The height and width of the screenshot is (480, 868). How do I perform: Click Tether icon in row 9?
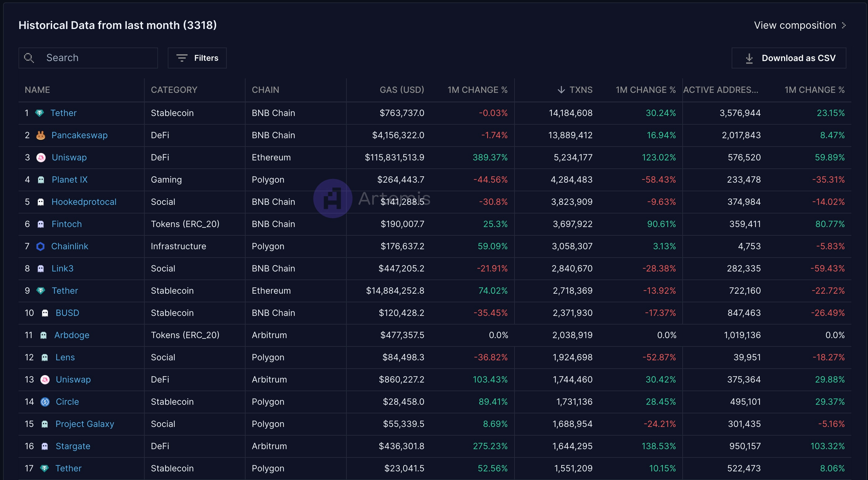click(41, 291)
